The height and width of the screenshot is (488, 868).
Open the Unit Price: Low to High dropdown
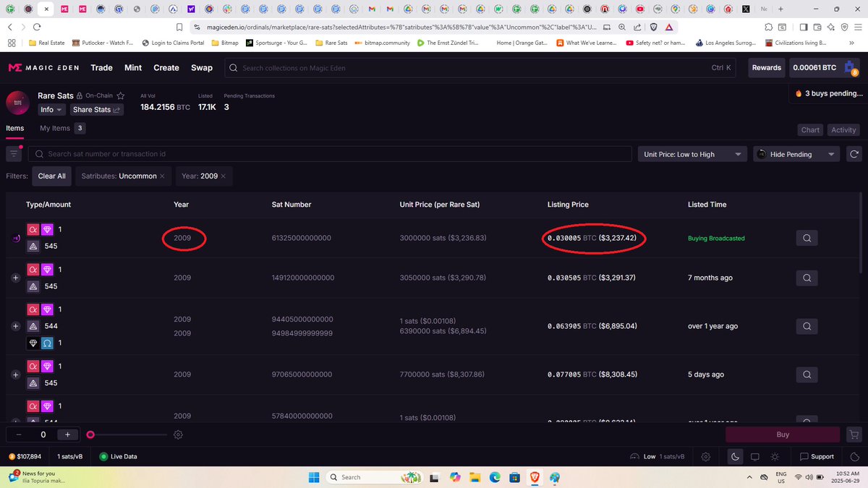[692, 154]
